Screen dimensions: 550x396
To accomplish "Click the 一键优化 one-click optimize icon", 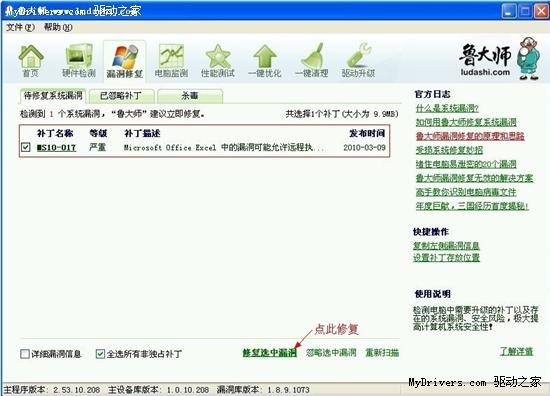I will tap(264, 60).
